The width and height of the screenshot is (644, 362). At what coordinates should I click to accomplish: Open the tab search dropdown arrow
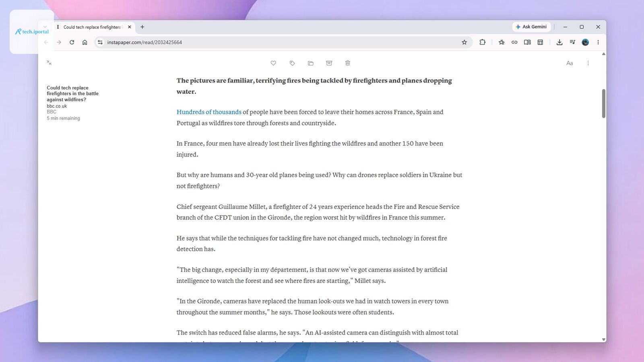pos(45,27)
